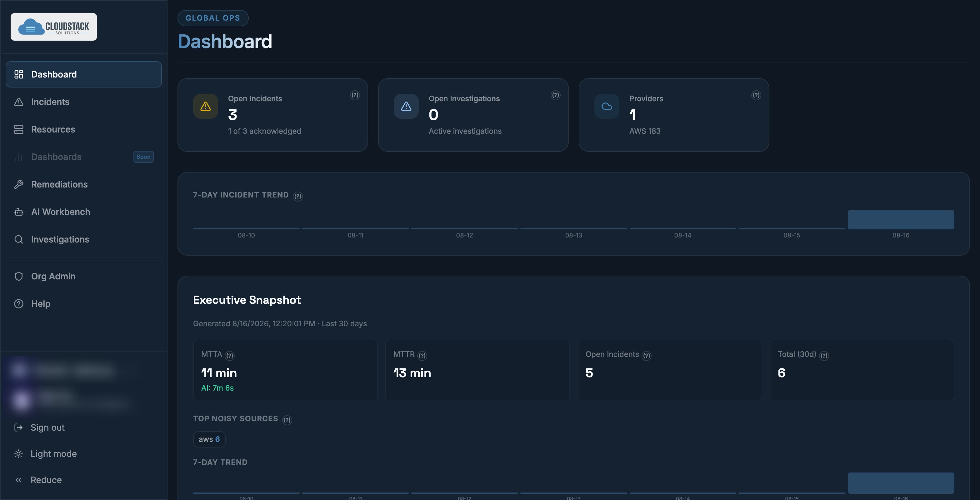Open the Dashboard sidebar item
This screenshot has width=980, height=500.
[x=84, y=74]
